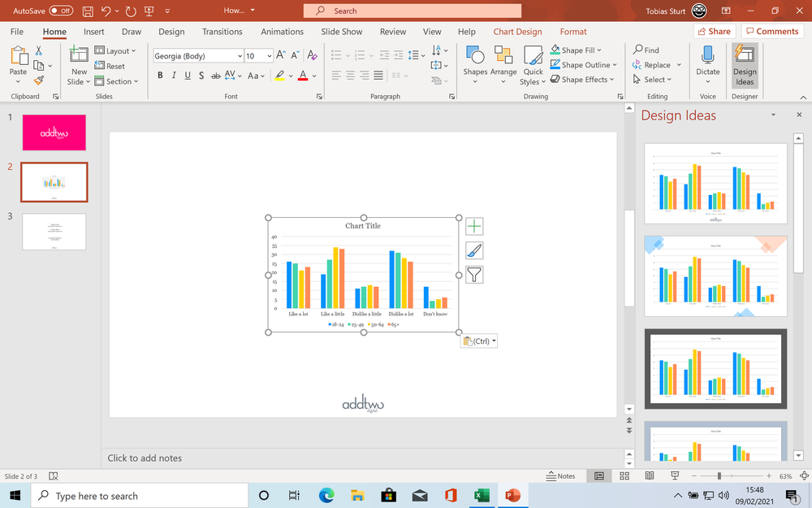
Task: Toggle bold formatting in the Font group
Action: 160,76
